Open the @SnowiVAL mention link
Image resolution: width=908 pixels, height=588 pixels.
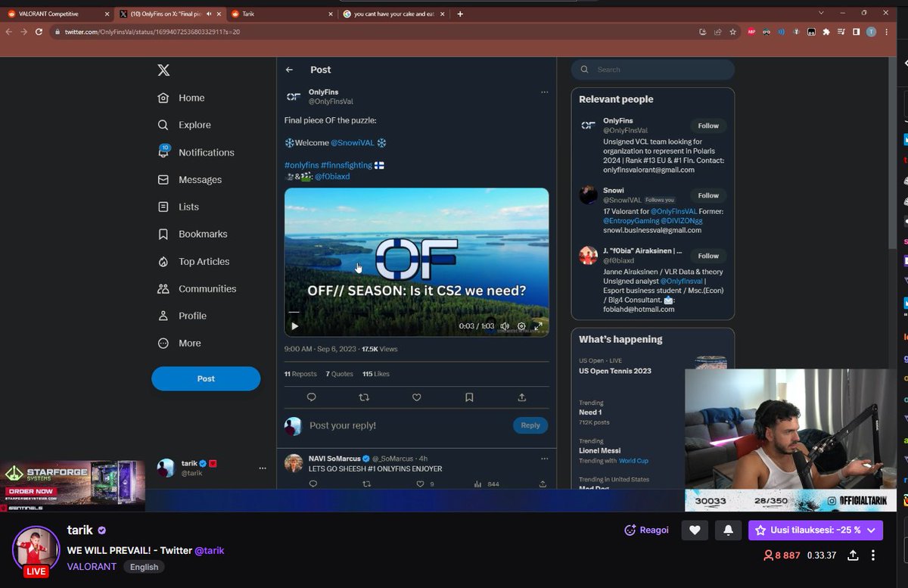click(x=353, y=142)
